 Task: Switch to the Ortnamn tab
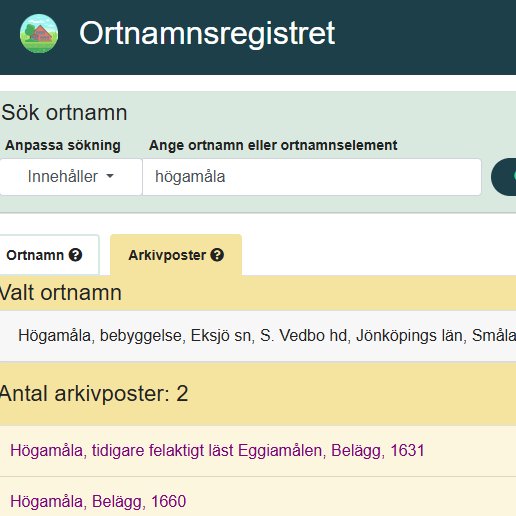49,255
